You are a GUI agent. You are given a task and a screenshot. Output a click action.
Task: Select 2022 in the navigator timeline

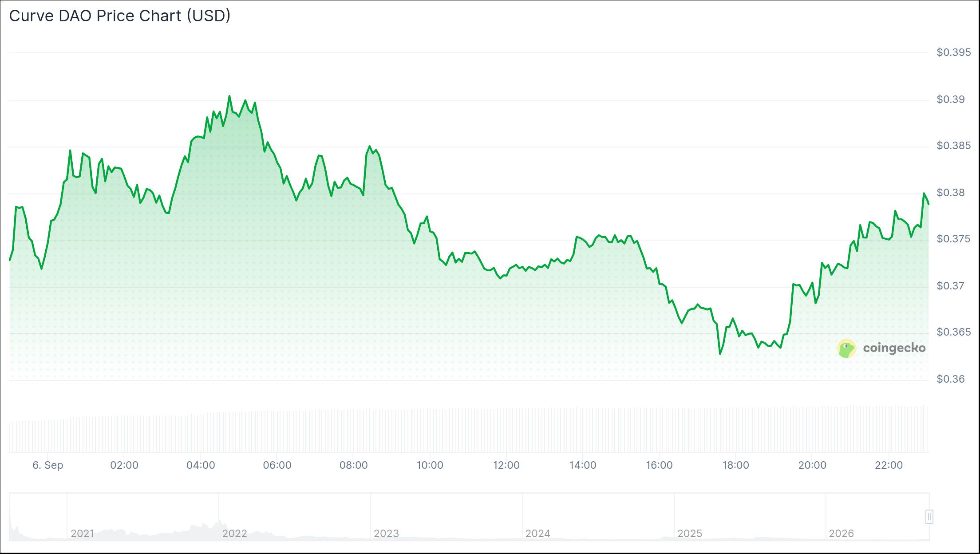(234, 534)
